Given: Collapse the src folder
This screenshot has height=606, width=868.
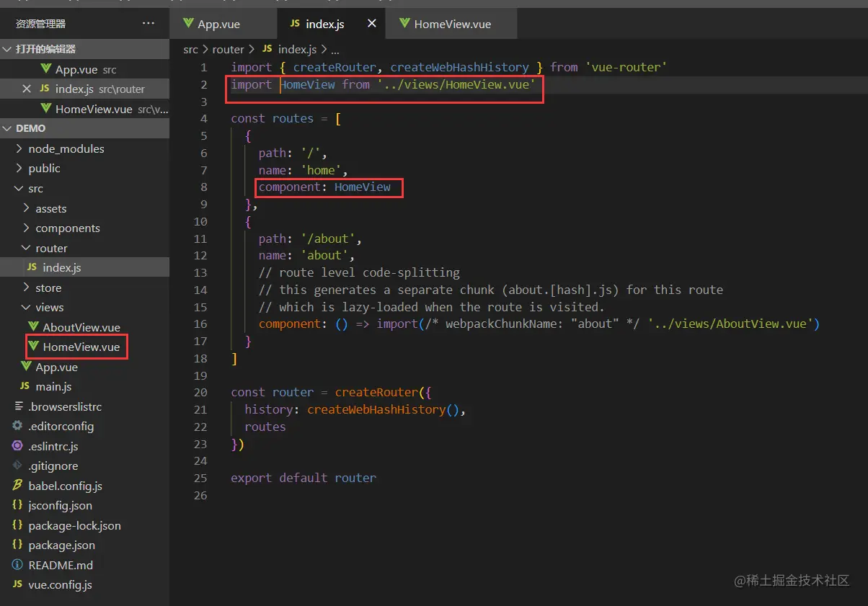Looking at the screenshot, I should 19,188.
